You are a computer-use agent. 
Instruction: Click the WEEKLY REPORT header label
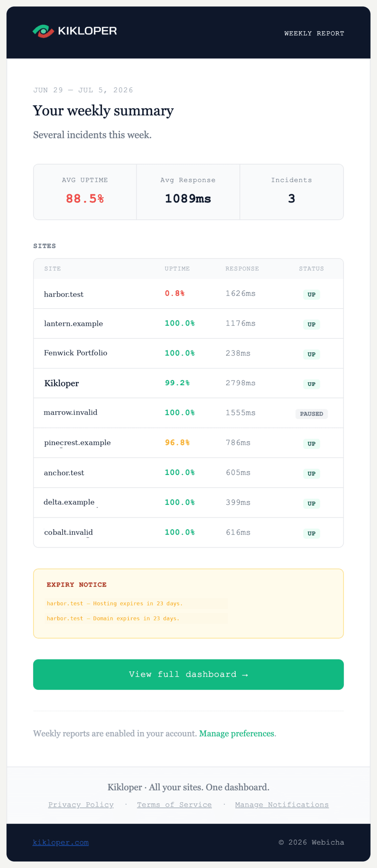[x=314, y=33]
